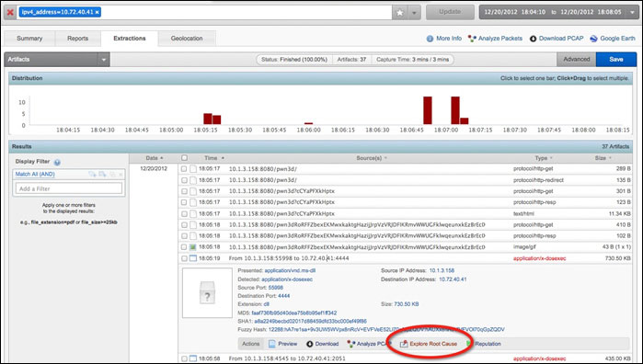Click destination port 4444 link
This screenshot has height=364, width=643.
pyautogui.click(x=283, y=296)
